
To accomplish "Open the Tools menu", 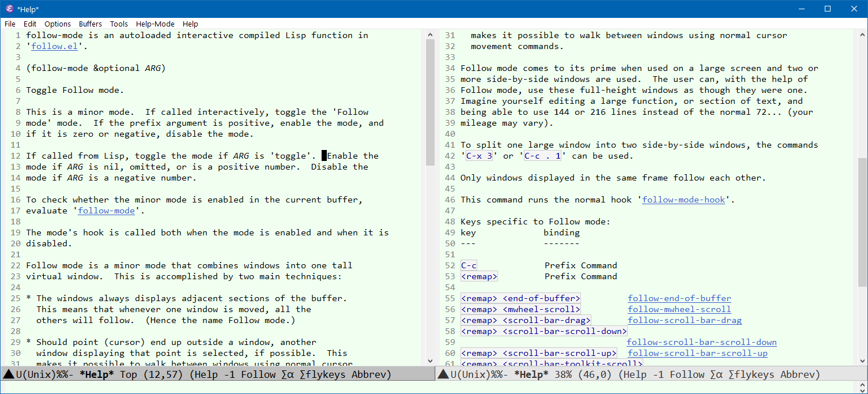I will (x=119, y=24).
